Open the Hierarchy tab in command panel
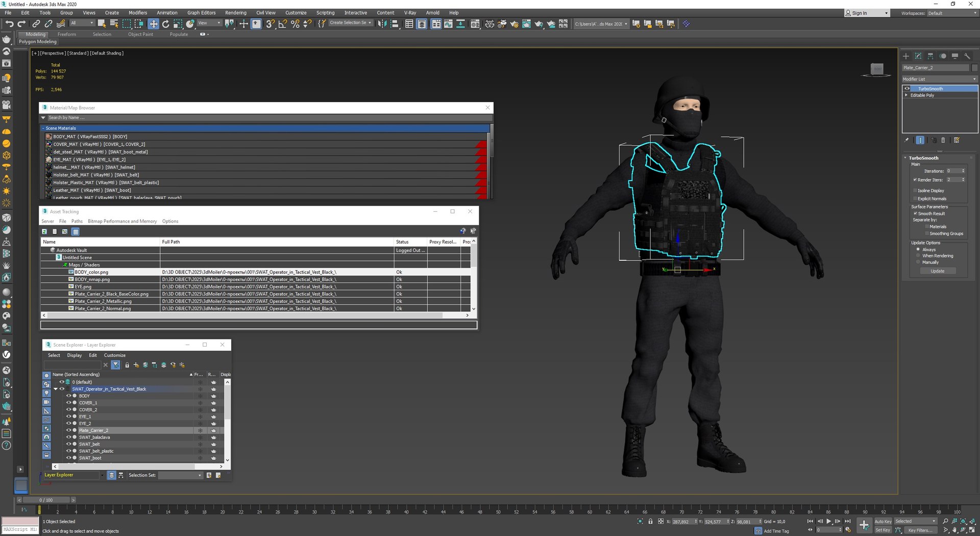 click(930, 56)
